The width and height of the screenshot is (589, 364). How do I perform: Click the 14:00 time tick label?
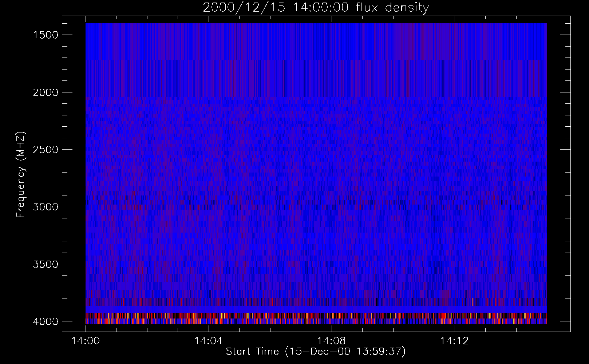coord(86,341)
